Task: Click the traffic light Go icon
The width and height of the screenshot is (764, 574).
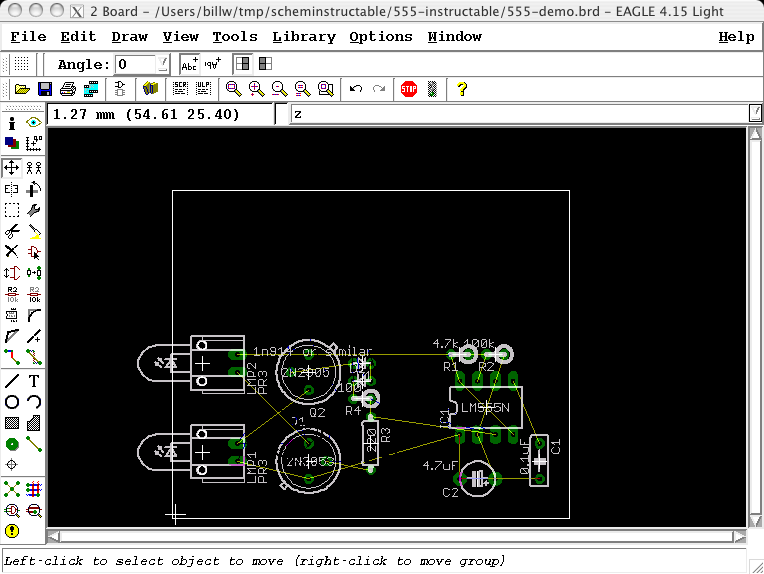Action: tap(432, 89)
